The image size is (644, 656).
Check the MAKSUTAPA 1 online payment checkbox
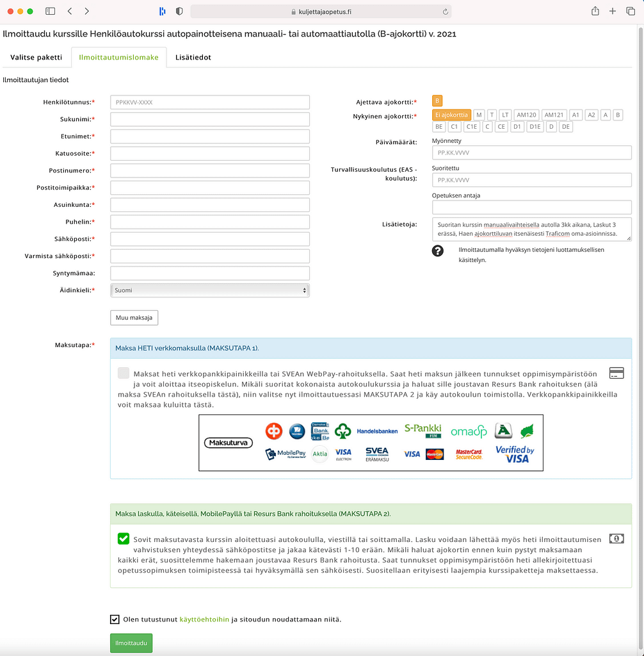coord(124,373)
